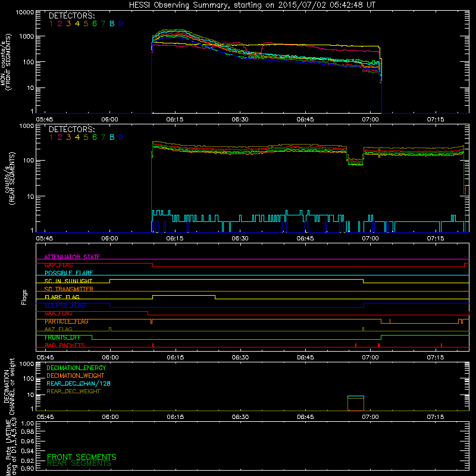Select detector 8 in the rear segments legend
Image resolution: width=476 pixels, height=476 pixels.
112,137
